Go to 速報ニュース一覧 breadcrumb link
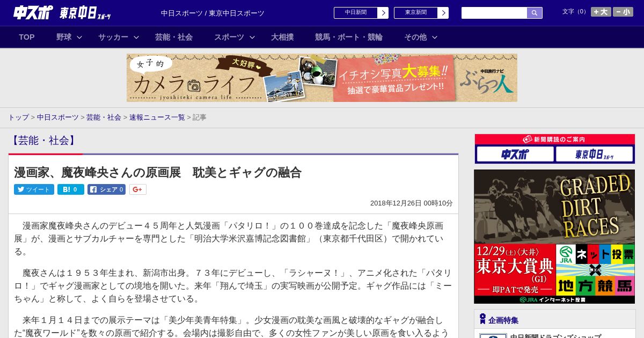This screenshot has width=644, height=338. tap(157, 117)
